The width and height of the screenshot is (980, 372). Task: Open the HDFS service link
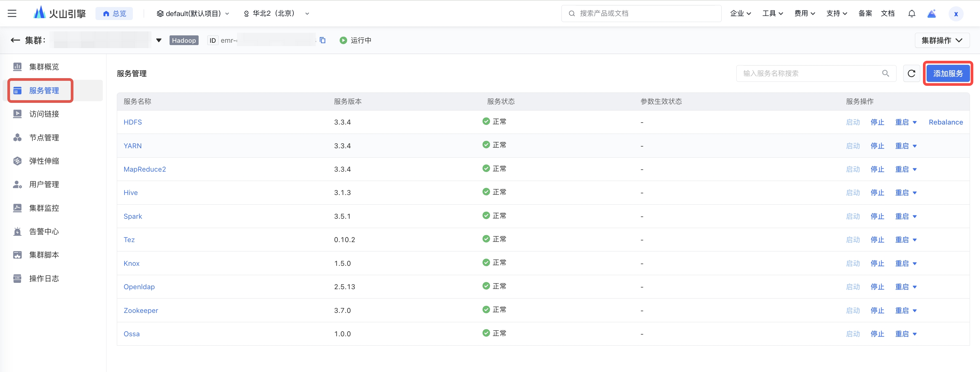[133, 122]
